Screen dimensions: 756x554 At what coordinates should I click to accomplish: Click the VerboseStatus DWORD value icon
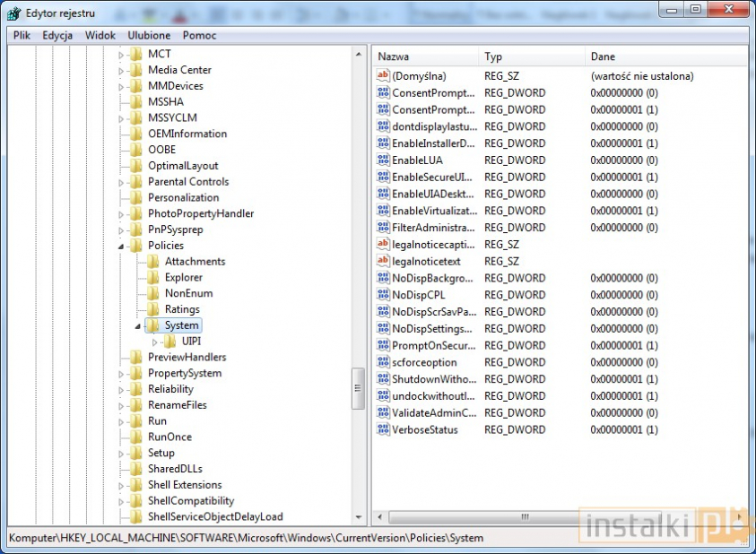pyautogui.click(x=383, y=429)
